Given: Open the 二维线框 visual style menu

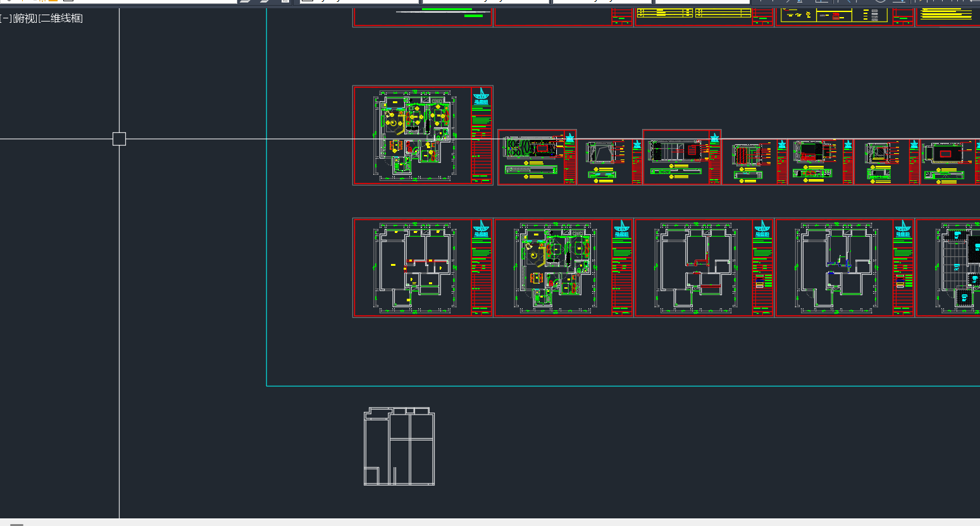Looking at the screenshot, I should pyautogui.click(x=61, y=18).
